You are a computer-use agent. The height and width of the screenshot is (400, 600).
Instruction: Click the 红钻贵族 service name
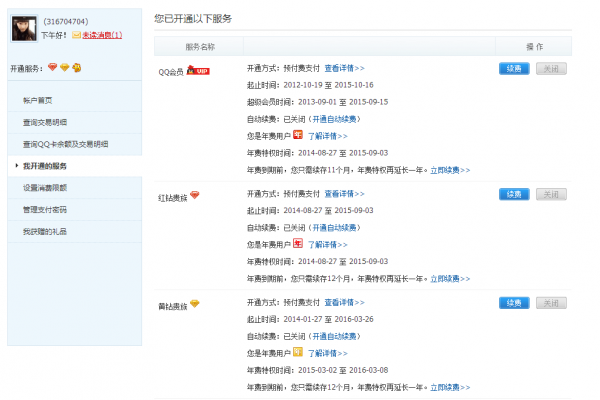(x=173, y=198)
